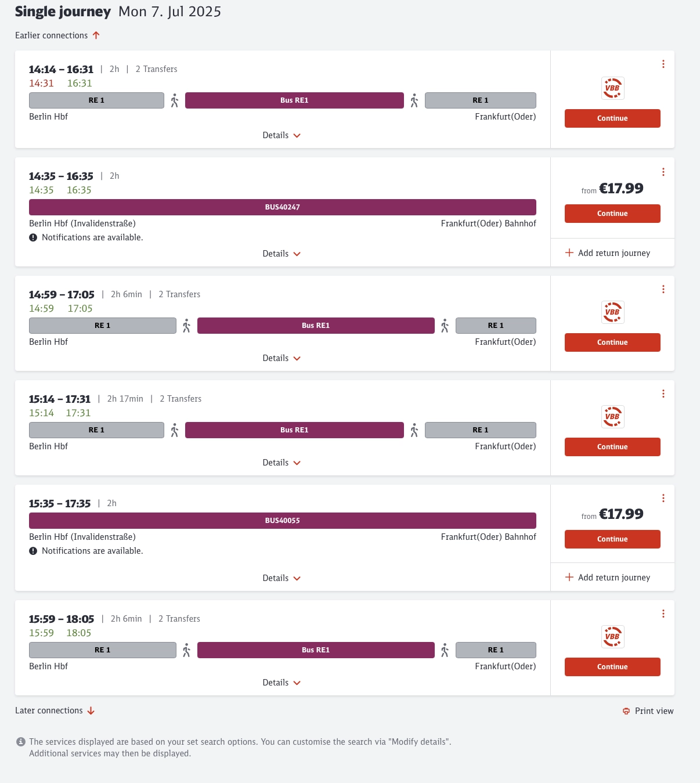Image resolution: width=700 pixels, height=783 pixels.
Task: Continue with the 15:14 – 17:31 connection
Action: click(612, 447)
